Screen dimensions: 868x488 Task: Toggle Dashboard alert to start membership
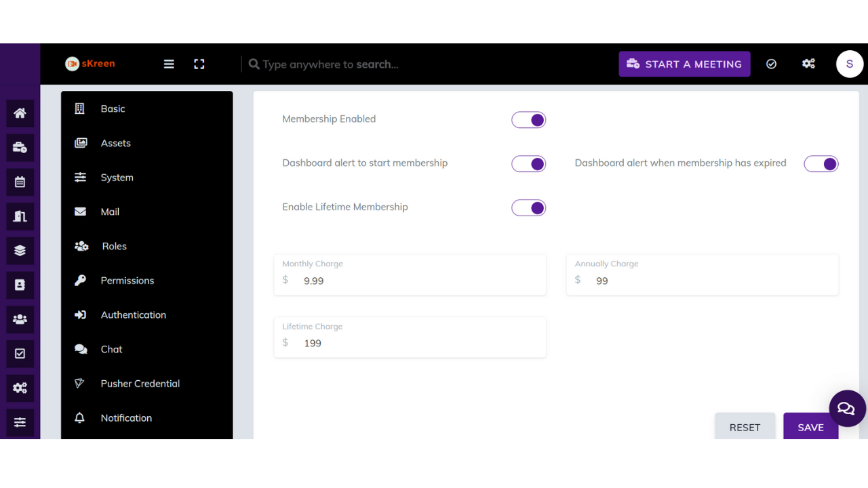[x=528, y=164]
